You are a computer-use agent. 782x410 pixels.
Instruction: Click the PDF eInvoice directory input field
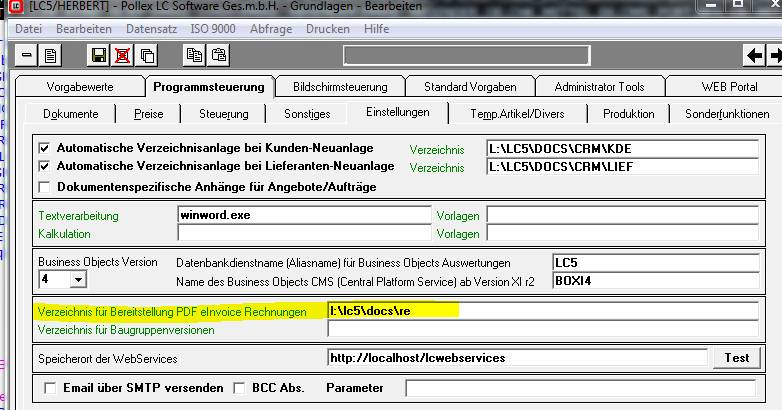(x=540, y=311)
